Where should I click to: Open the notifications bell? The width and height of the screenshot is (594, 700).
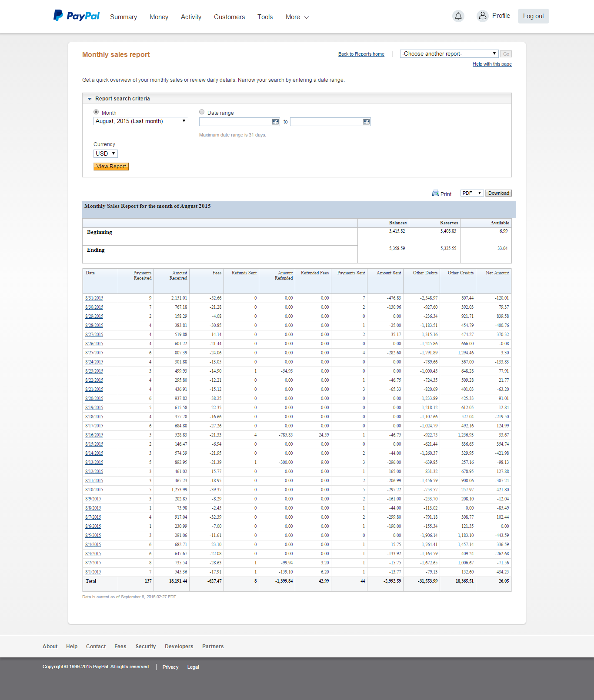coord(458,16)
